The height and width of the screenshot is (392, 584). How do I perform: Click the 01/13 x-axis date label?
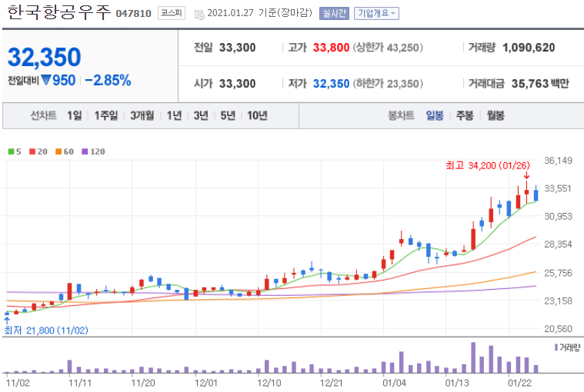point(457,383)
